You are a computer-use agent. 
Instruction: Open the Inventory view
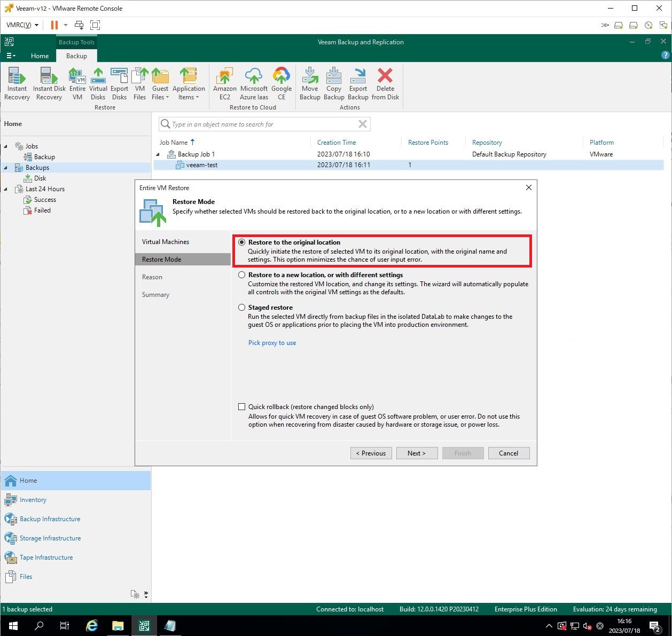coord(33,500)
